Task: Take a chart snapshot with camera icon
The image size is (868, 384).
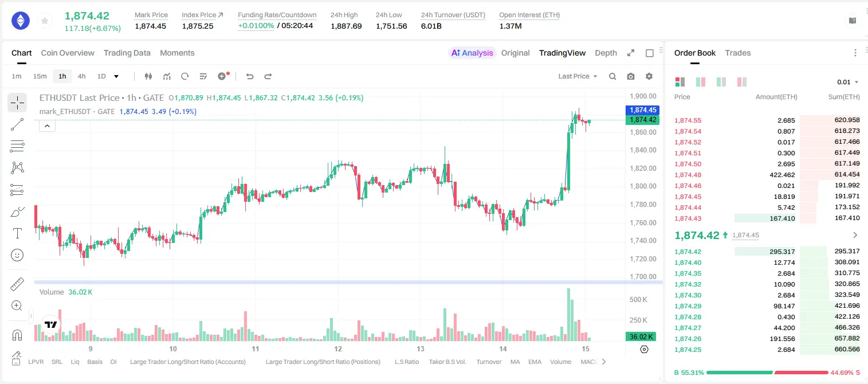Action: pos(631,76)
